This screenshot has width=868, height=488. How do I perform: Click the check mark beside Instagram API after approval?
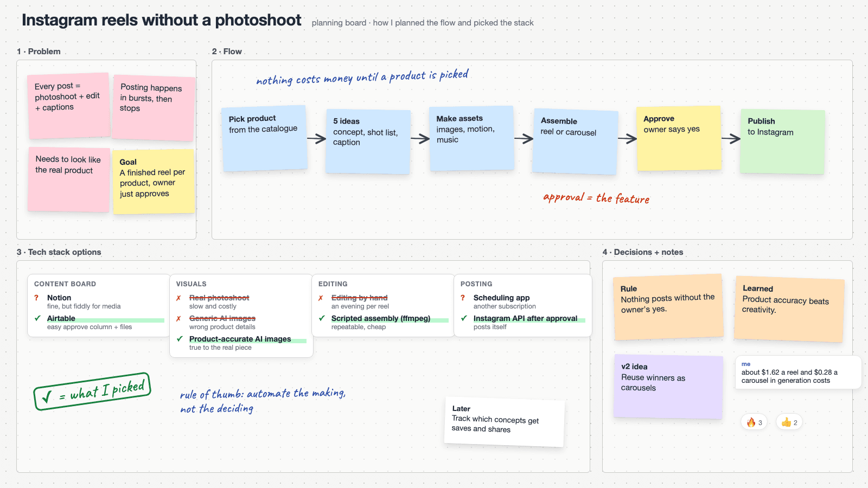(x=464, y=318)
